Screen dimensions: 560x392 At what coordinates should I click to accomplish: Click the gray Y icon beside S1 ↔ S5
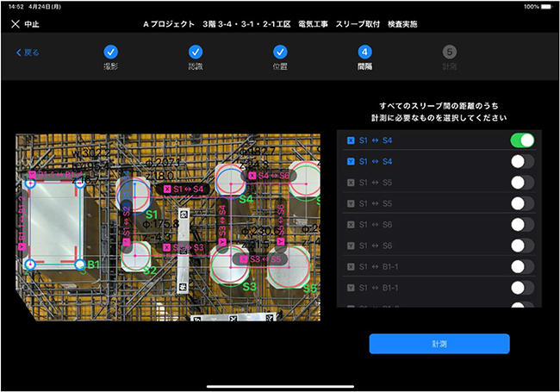pos(351,203)
